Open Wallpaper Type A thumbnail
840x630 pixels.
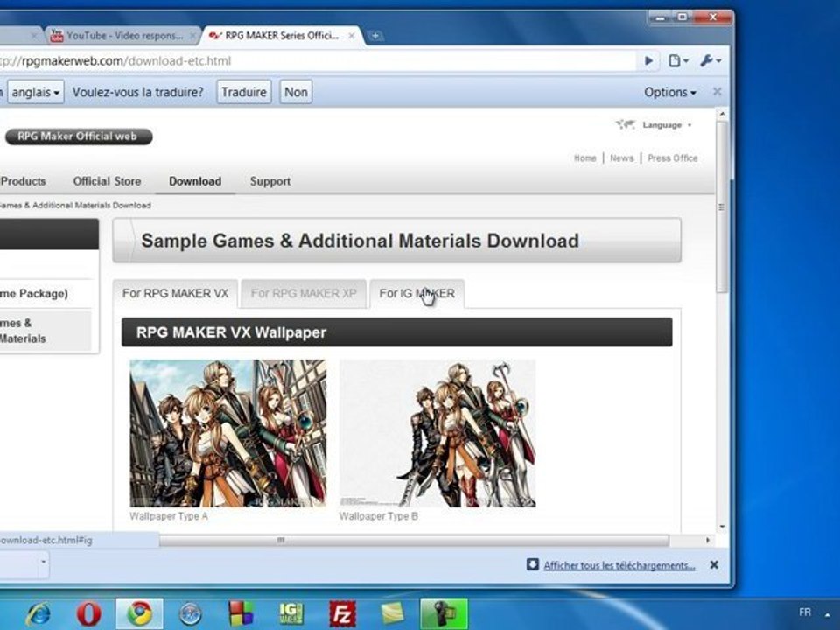(x=227, y=433)
